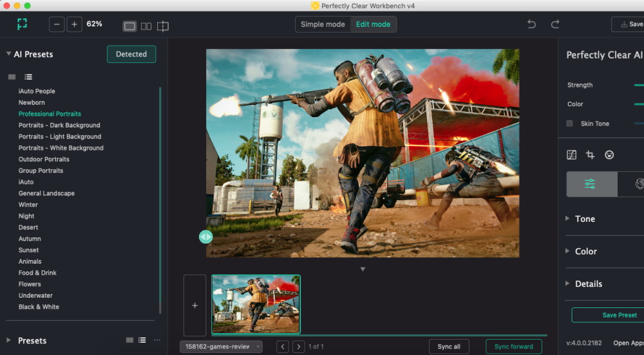This screenshot has height=355, width=644.
Task: Click the Strength slider
Action: point(639,85)
